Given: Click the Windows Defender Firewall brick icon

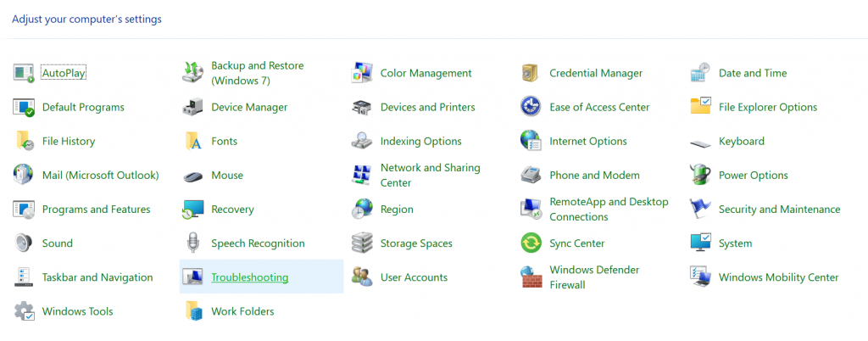Looking at the screenshot, I should pos(531,277).
